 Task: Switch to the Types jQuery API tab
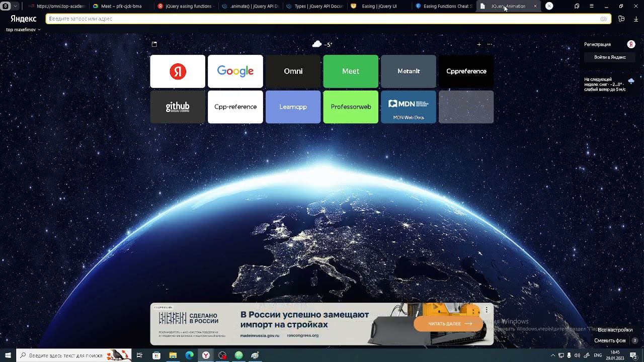tap(314, 6)
